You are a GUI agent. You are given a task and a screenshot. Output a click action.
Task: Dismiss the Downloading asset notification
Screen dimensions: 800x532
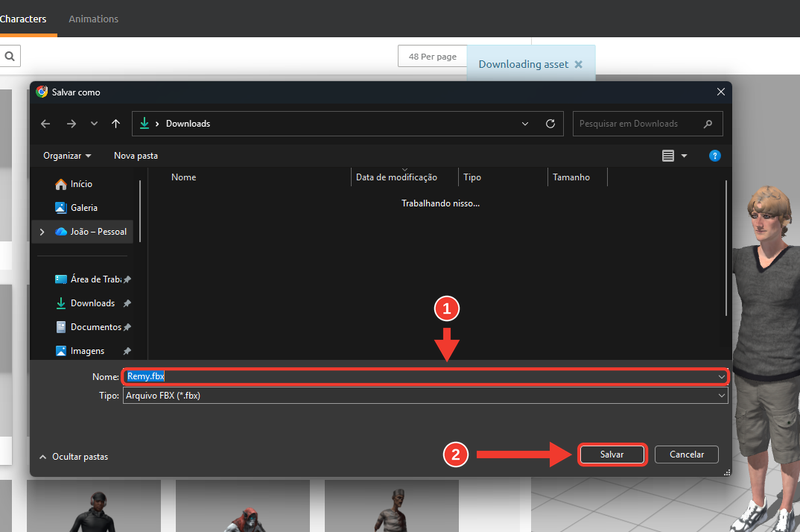point(579,64)
